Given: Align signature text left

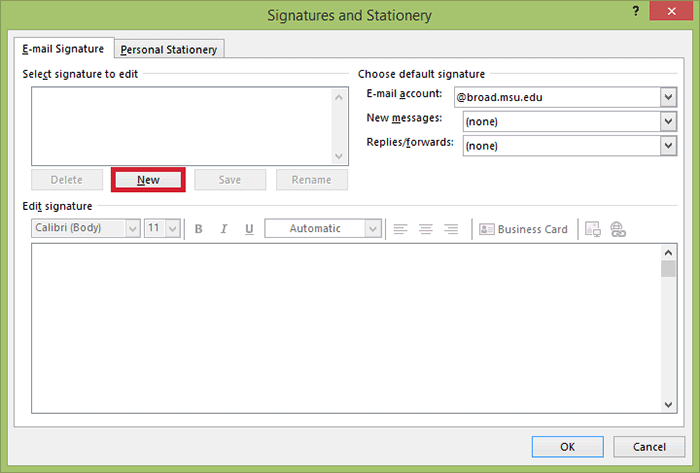Looking at the screenshot, I should (x=400, y=229).
